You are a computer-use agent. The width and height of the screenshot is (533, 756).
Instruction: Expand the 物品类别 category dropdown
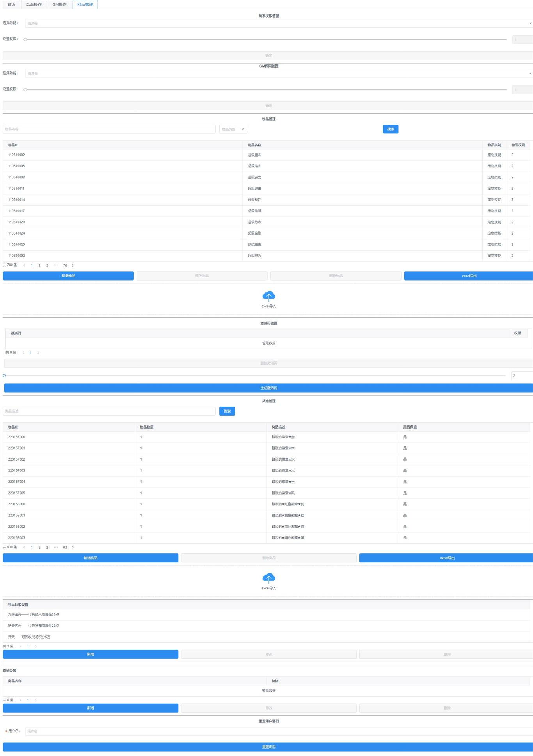coord(233,129)
